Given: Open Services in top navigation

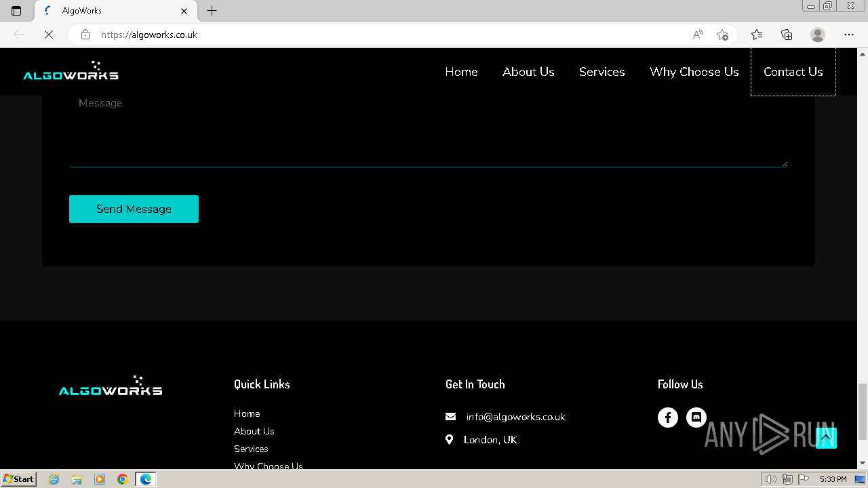Looking at the screenshot, I should [601, 72].
